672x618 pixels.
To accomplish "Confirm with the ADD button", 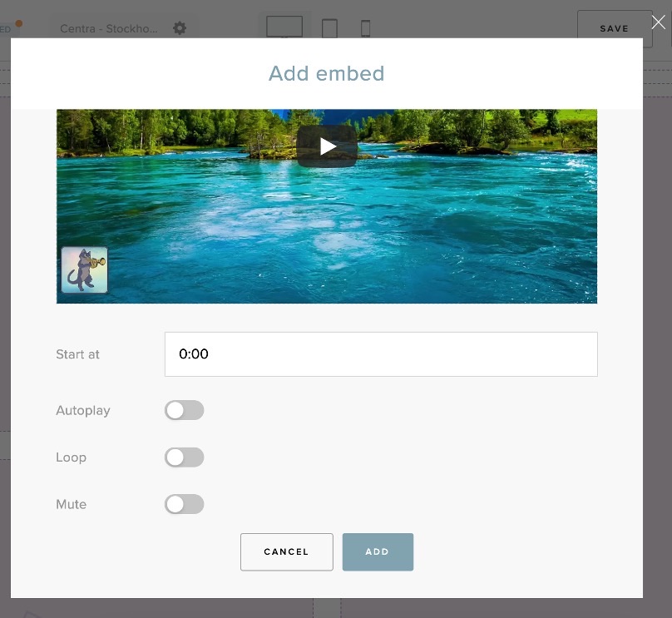I will [x=378, y=552].
